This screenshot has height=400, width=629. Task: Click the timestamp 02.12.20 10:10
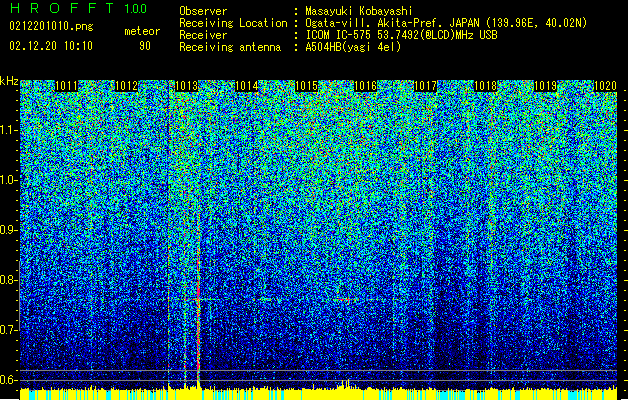[51, 46]
